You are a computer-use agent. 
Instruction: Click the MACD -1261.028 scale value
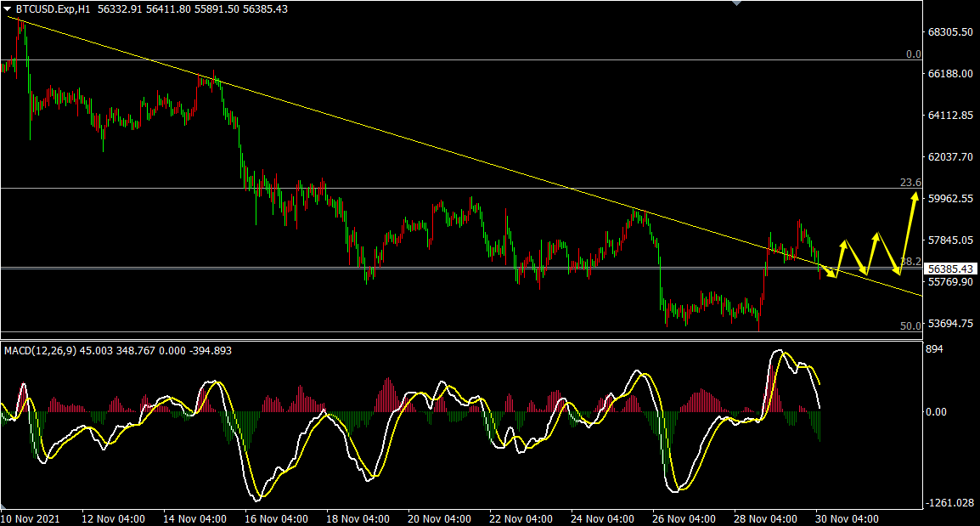pyautogui.click(x=949, y=503)
